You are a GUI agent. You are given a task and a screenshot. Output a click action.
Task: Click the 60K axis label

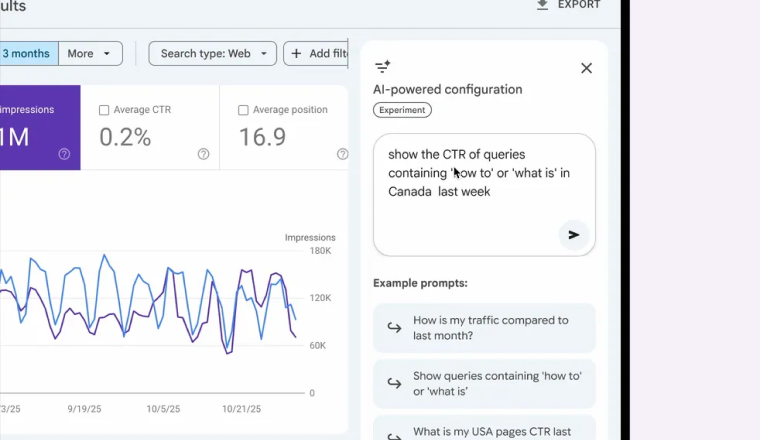point(317,346)
